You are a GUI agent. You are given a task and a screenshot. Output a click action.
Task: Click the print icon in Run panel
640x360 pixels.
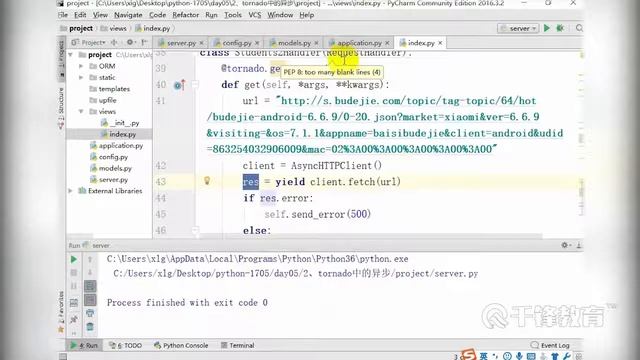pos(90,313)
